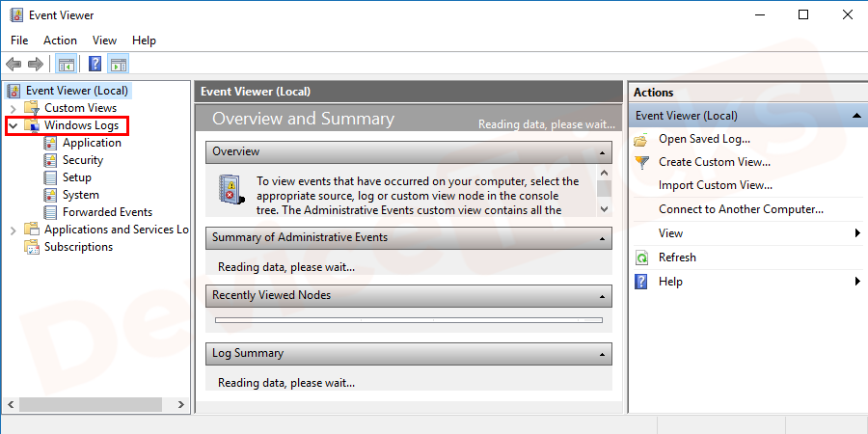The height and width of the screenshot is (434, 868).
Task: Click the System log icon
Action: 50,195
